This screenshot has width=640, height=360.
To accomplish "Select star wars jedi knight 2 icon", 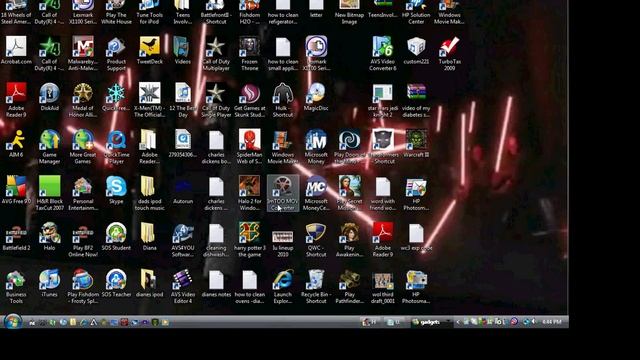I will [x=382, y=100].
